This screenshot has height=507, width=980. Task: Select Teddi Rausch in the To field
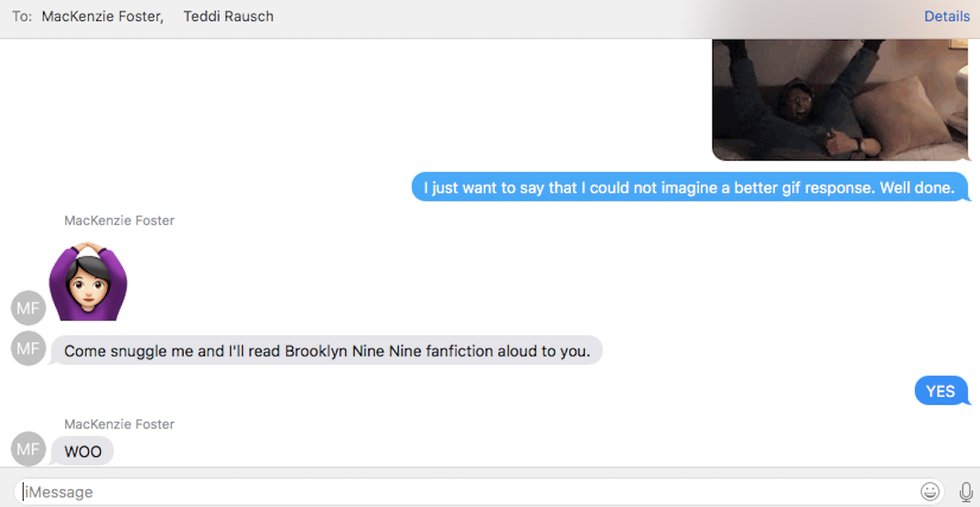point(228,16)
